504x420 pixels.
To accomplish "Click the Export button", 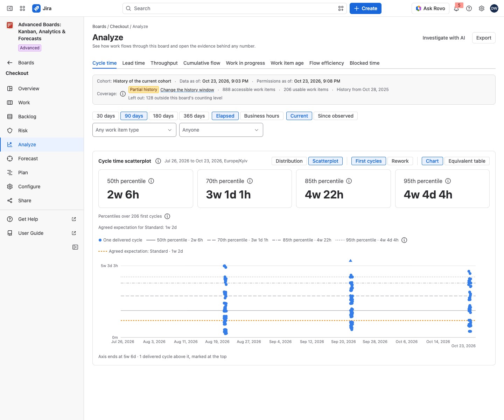I will pyautogui.click(x=484, y=38).
